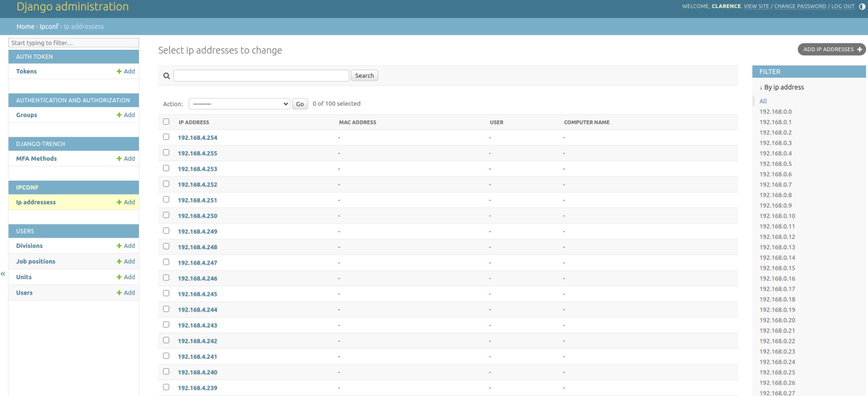Go to Home in the breadcrumb
The width and height of the screenshot is (868, 396).
click(x=25, y=26)
